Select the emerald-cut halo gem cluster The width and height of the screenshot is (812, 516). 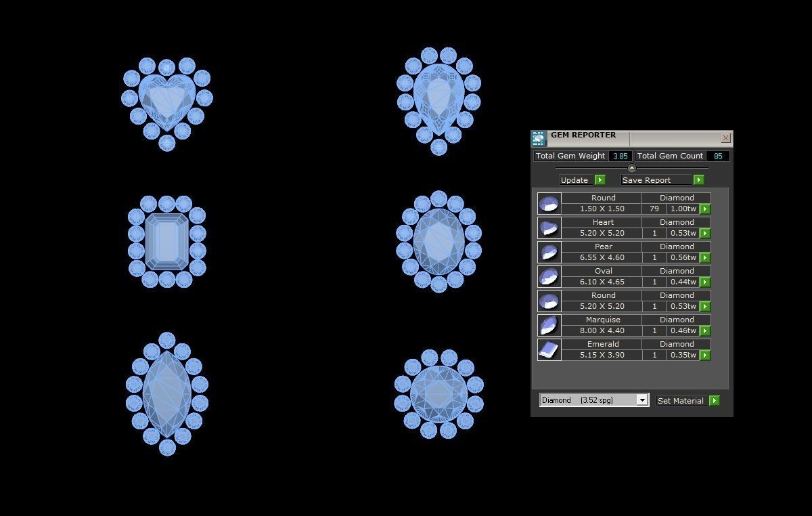[167, 242]
